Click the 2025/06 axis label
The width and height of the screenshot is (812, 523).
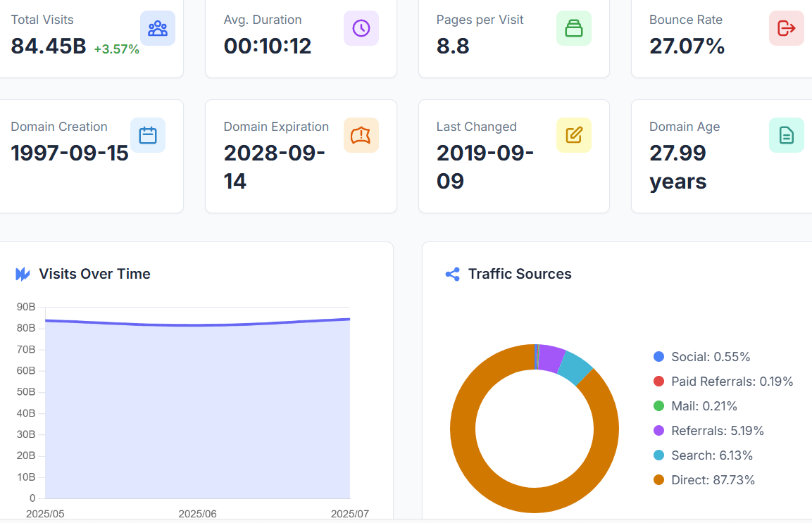tap(197, 514)
